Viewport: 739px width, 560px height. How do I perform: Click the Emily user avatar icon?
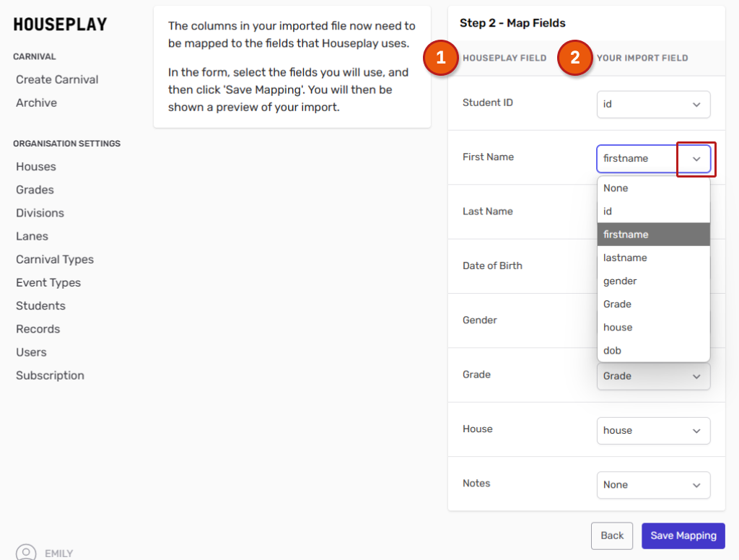26,552
